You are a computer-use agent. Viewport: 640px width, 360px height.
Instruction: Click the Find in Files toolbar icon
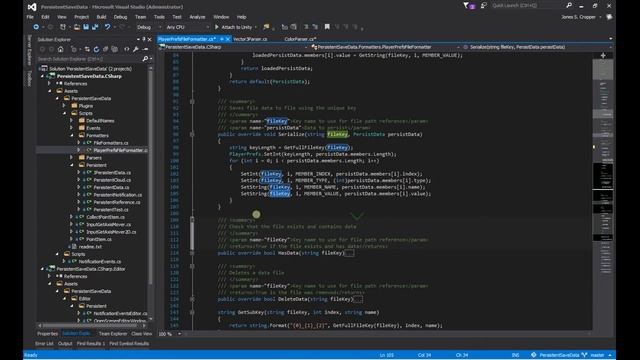click(x=267, y=27)
